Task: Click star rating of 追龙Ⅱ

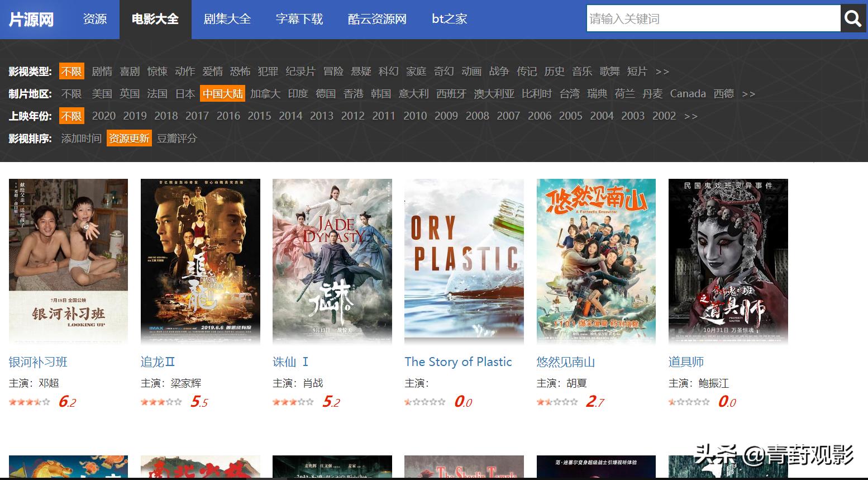Action: click(x=161, y=402)
